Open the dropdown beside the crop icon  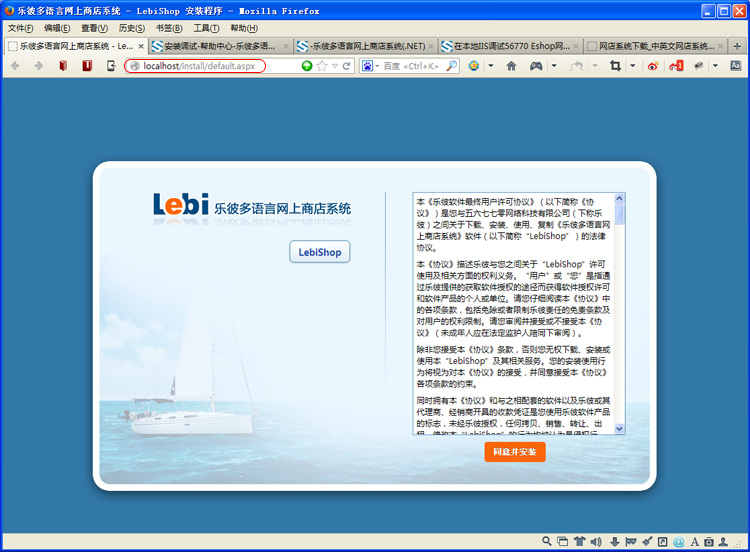pyautogui.click(x=632, y=66)
